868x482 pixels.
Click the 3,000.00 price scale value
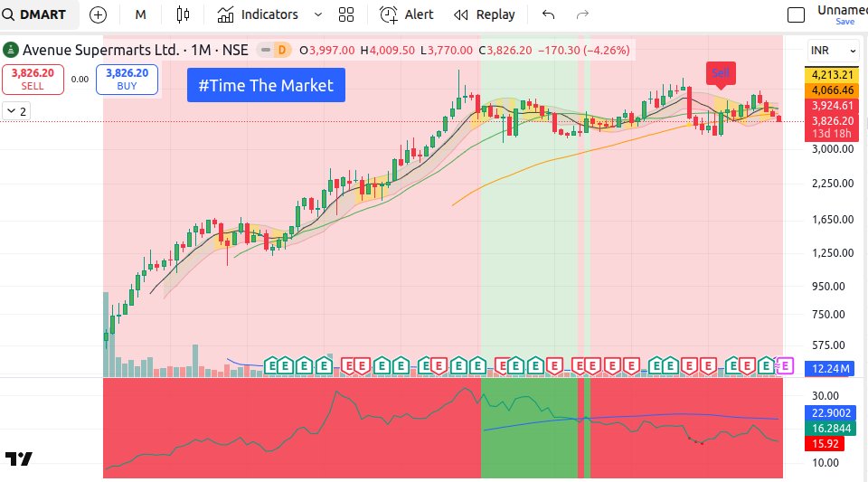833,149
